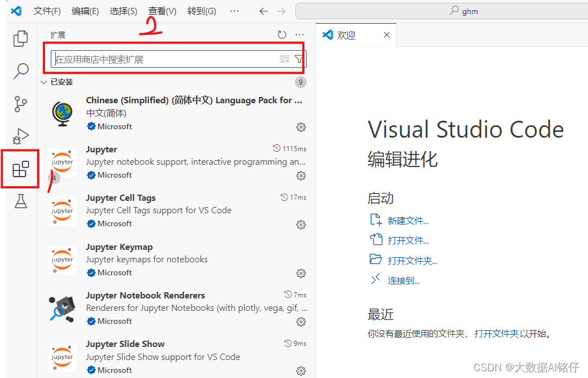Open the Explorer view in activity bar

(21, 38)
